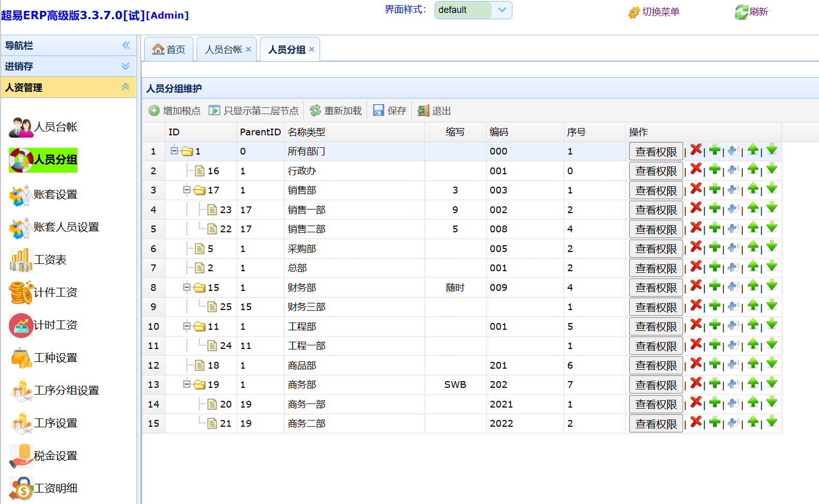Toggle 只显示第二层节点 view
The width and height of the screenshot is (819, 504).
(x=254, y=110)
